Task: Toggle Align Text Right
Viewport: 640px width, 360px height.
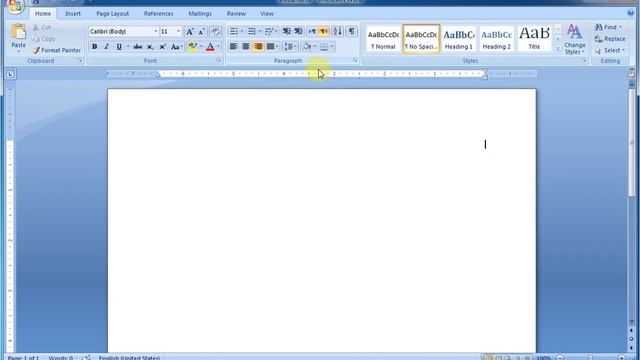Action: [258, 47]
